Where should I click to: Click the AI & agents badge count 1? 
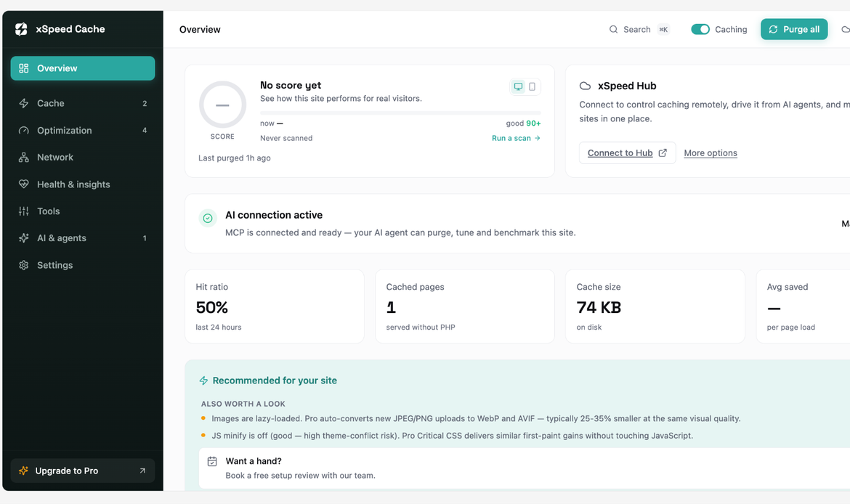145,238
